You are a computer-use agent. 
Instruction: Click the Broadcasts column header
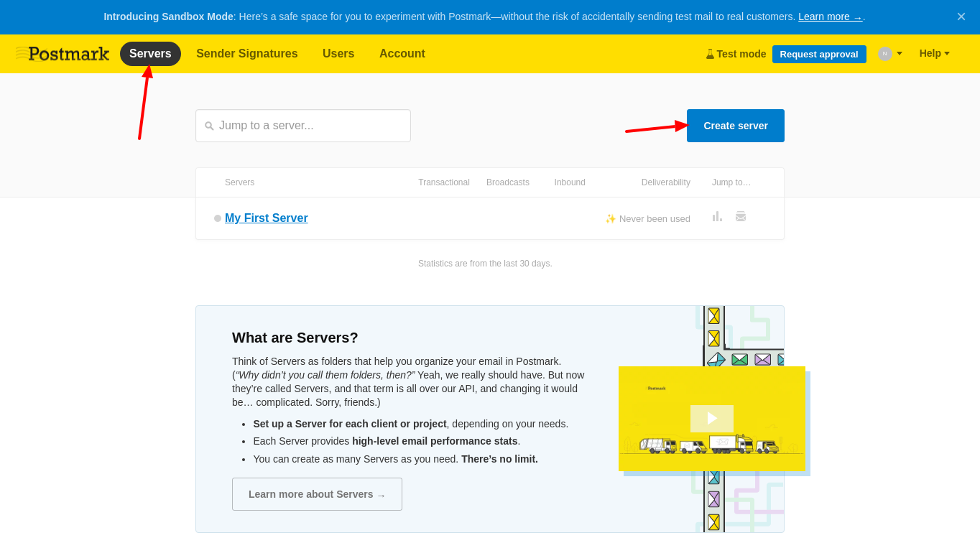pos(508,182)
